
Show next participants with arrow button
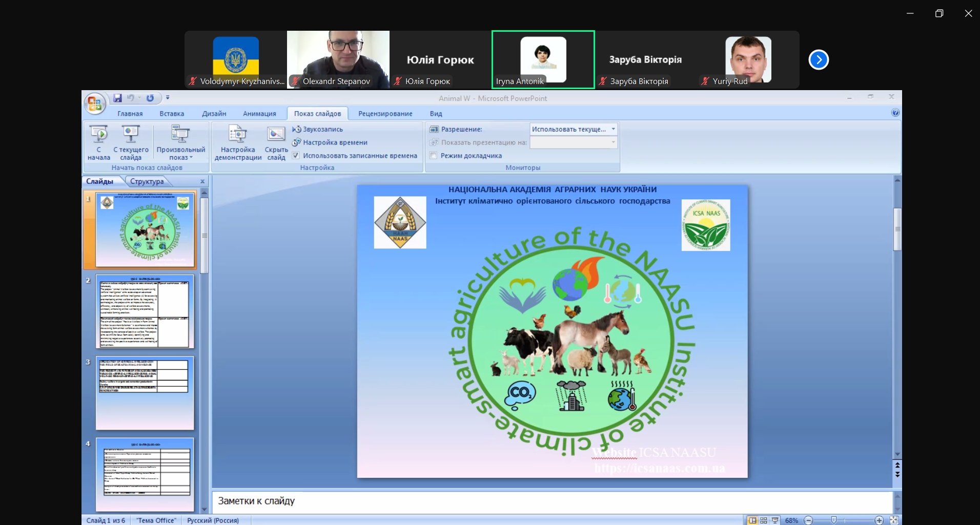(819, 60)
